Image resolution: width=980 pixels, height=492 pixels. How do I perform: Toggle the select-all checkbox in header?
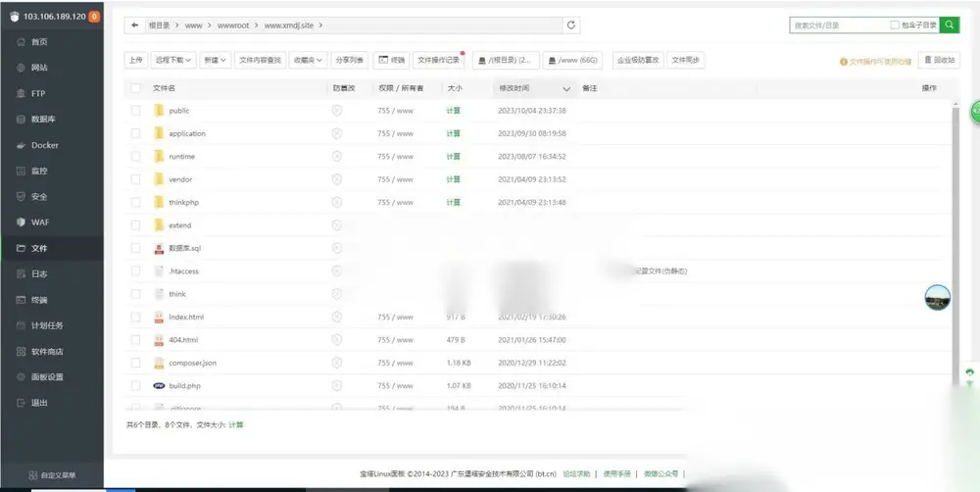[135, 88]
